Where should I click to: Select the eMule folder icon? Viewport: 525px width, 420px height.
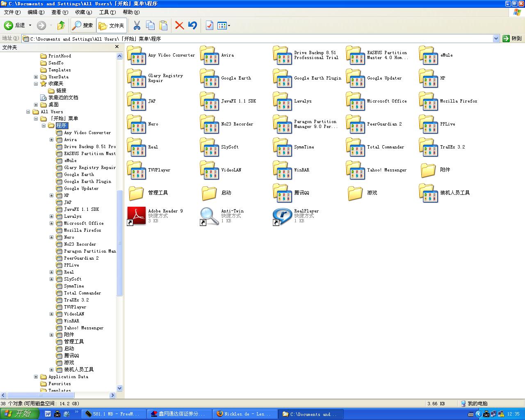coord(428,55)
